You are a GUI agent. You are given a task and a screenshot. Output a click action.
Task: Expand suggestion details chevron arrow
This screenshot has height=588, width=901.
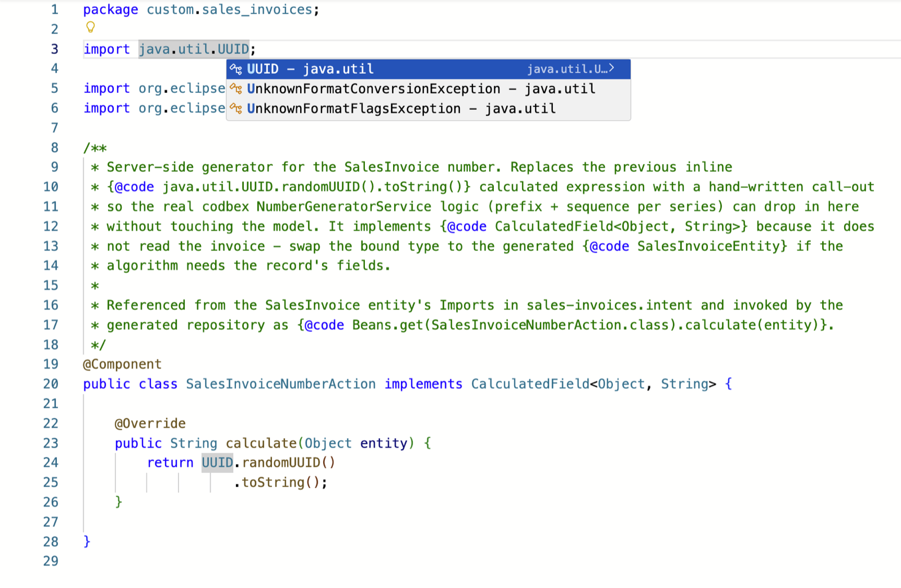click(612, 69)
